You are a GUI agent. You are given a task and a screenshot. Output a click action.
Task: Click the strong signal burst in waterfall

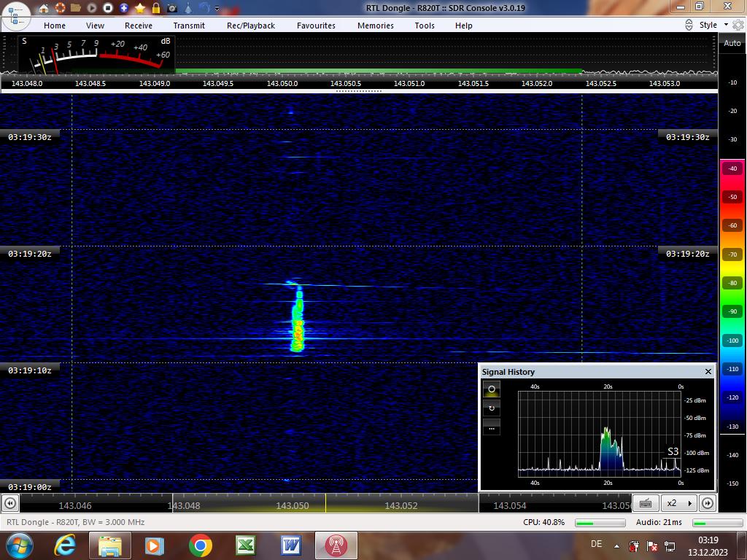click(x=298, y=319)
